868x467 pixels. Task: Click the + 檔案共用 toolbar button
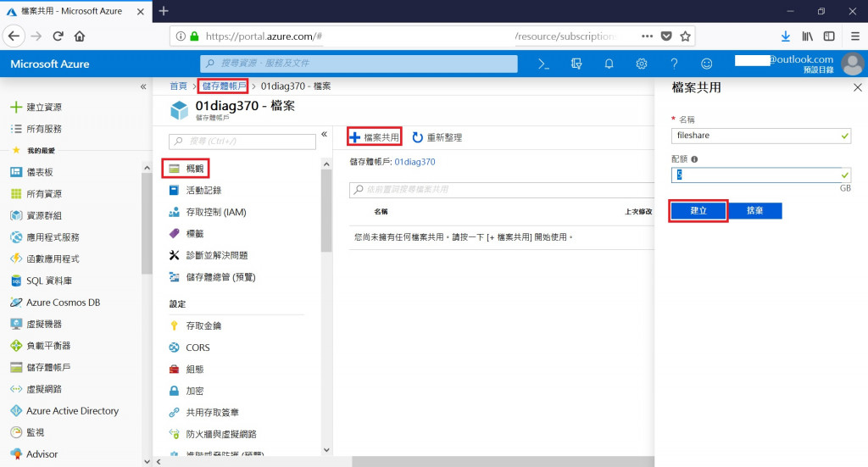375,137
